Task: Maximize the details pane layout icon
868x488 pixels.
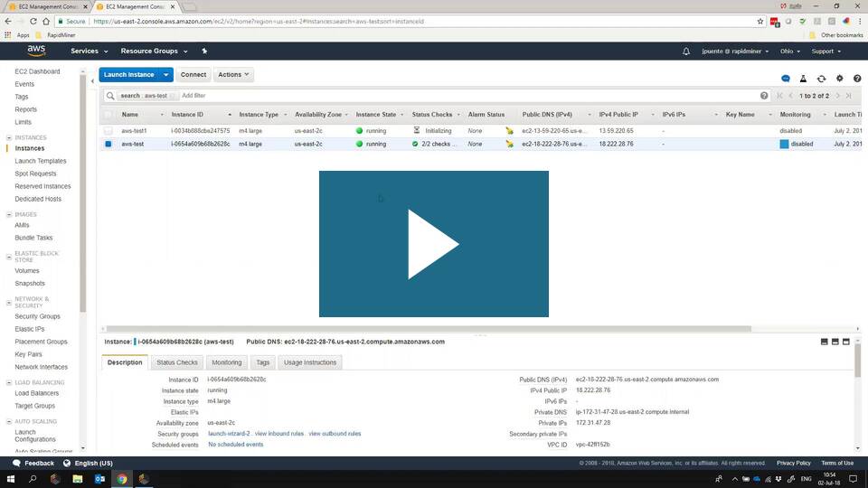Action: point(846,342)
